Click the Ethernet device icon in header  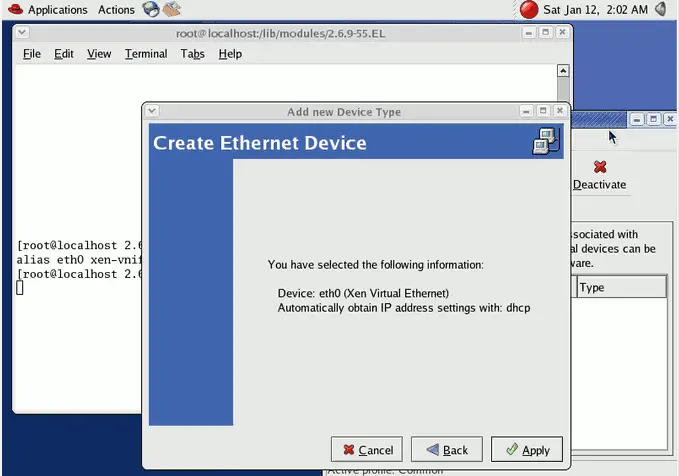tap(545, 142)
